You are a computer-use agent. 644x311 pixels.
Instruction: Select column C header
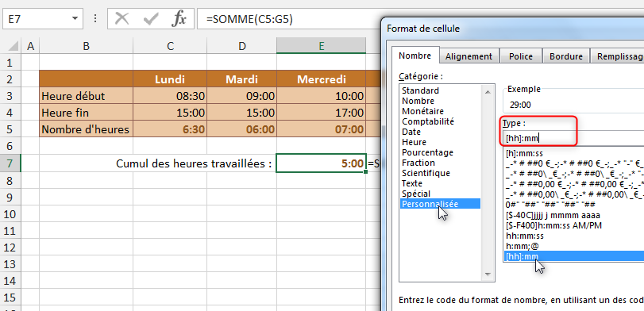click(171, 46)
